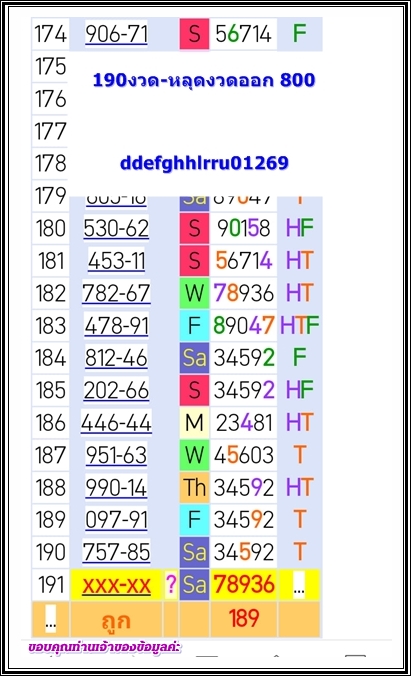This screenshot has width=411, height=676.
Task: Select row number 180
Action: click(50, 228)
